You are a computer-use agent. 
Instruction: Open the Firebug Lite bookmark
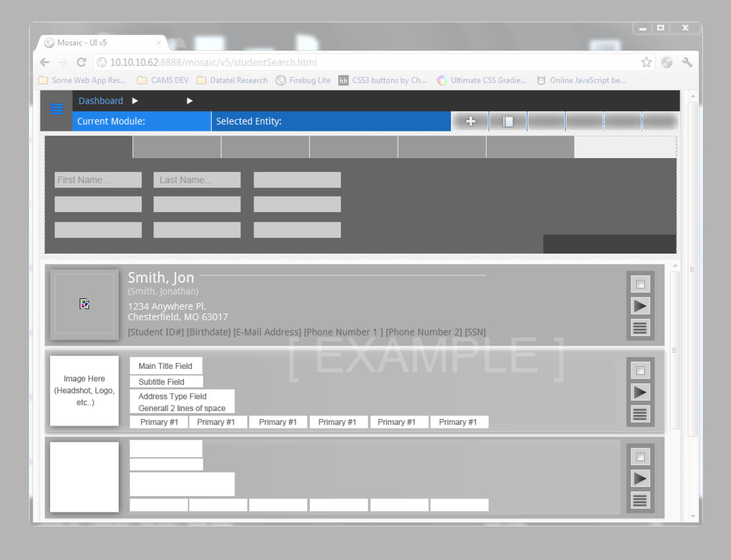[309, 80]
